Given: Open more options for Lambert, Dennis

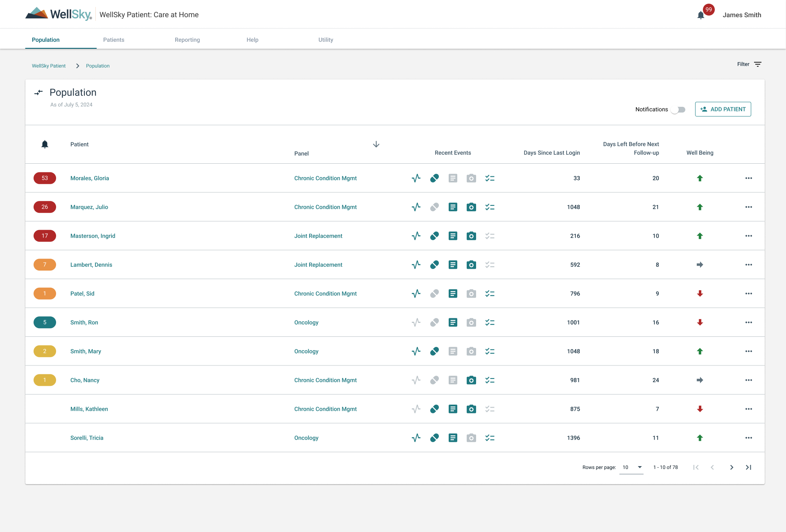Looking at the screenshot, I should click(x=749, y=265).
